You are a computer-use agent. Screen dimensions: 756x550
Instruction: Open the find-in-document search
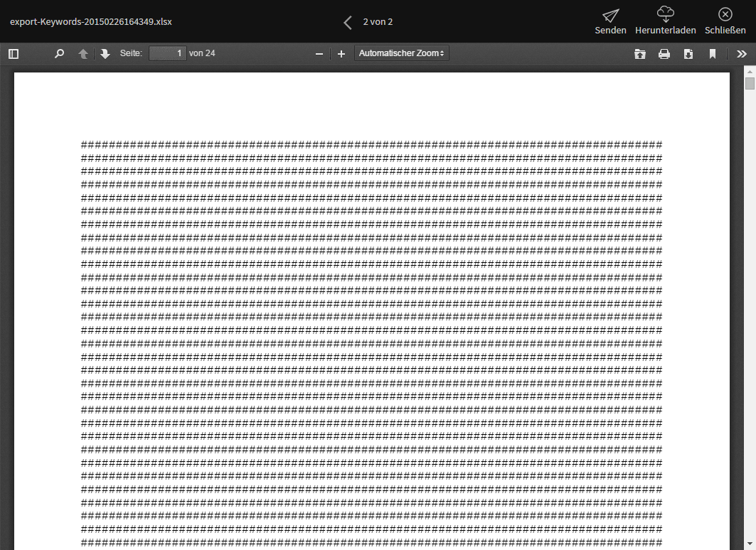59,54
